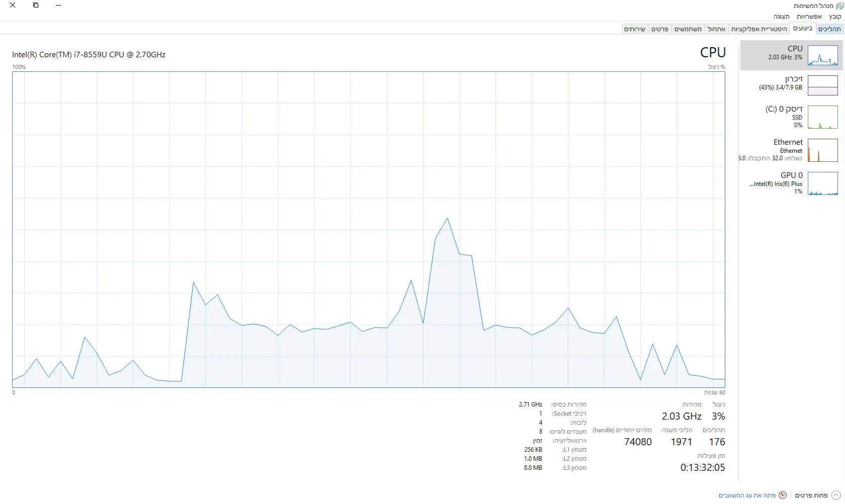Open the קובץ menu
This screenshot has width=845, height=504.
click(835, 17)
